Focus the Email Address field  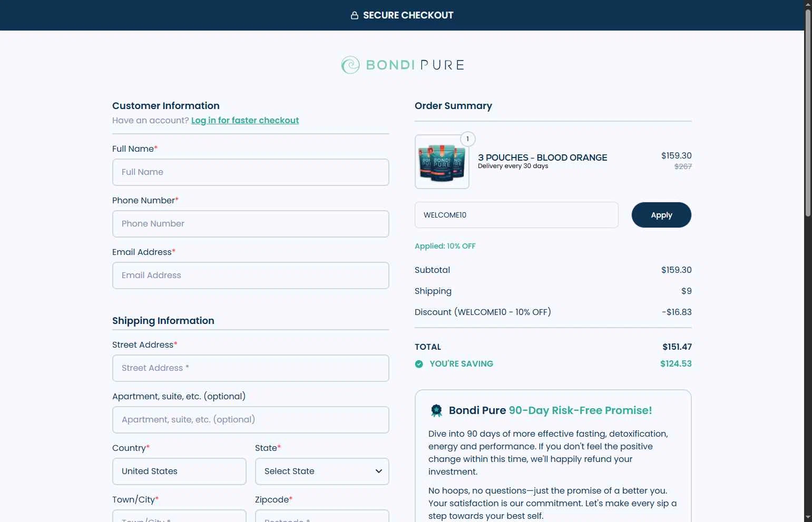point(251,275)
